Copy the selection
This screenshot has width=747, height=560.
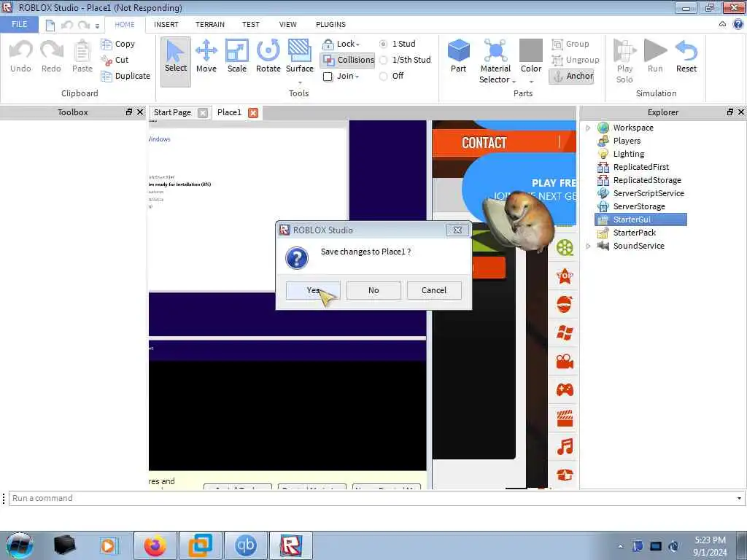pos(117,44)
